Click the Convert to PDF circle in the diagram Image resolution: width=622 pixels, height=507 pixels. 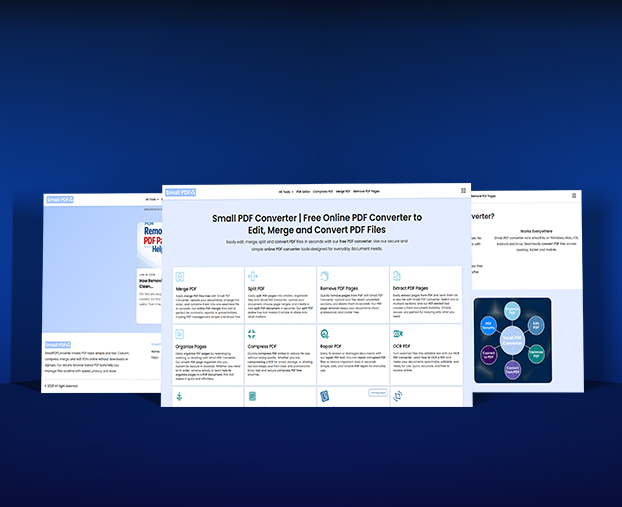[488, 354]
